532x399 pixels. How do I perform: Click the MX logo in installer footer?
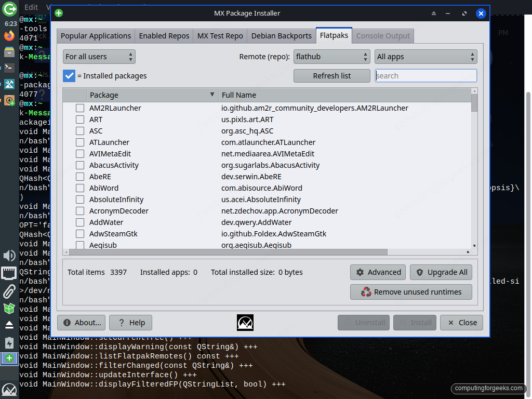245,323
